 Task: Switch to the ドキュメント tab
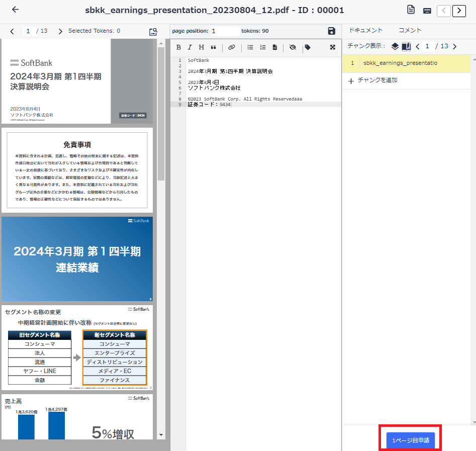366,30
